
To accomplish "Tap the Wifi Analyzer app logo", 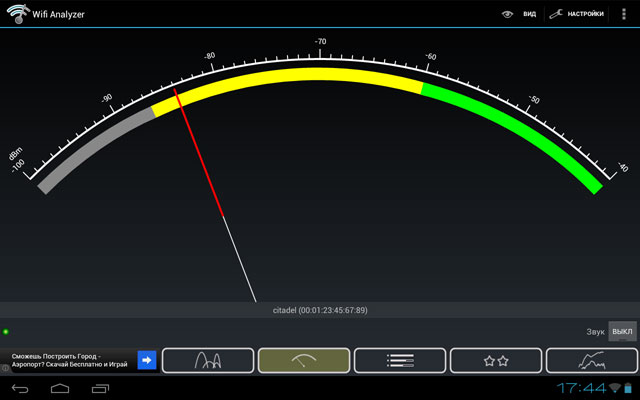I will tap(18, 13).
